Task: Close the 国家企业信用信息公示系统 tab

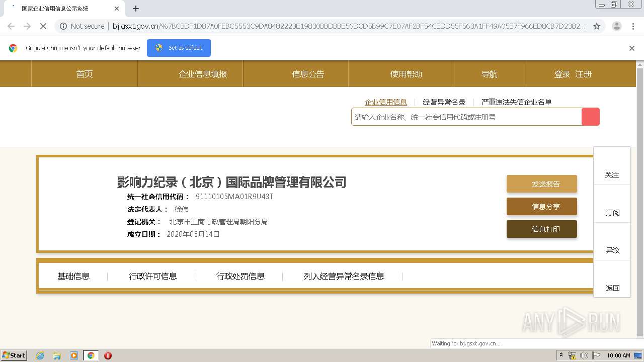Action: click(x=117, y=9)
